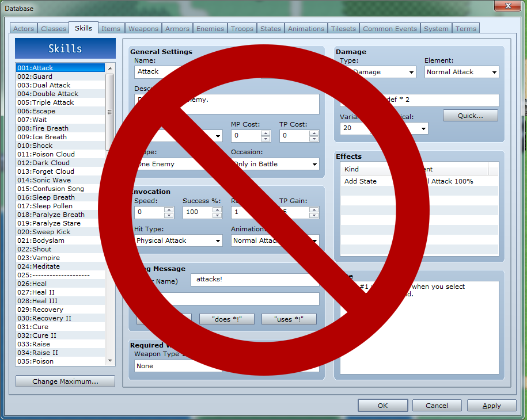Apply changes with the Apply button
527x420 pixels.
click(491, 406)
